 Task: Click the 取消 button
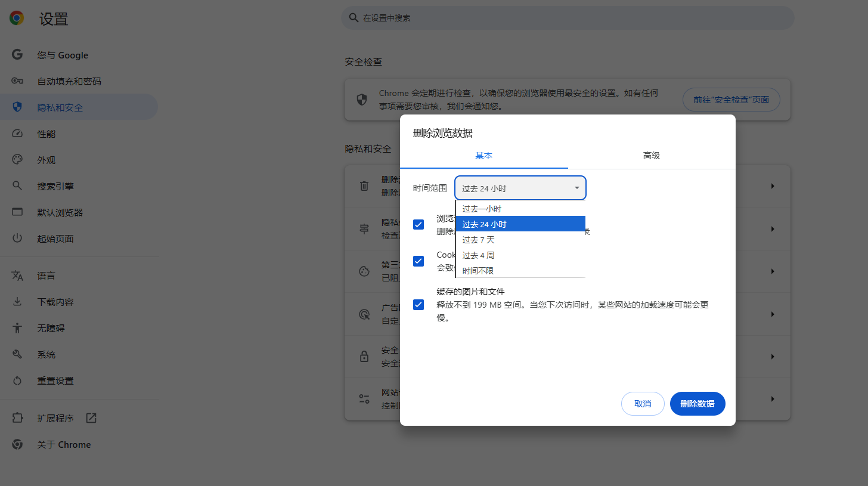click(643, 404)
